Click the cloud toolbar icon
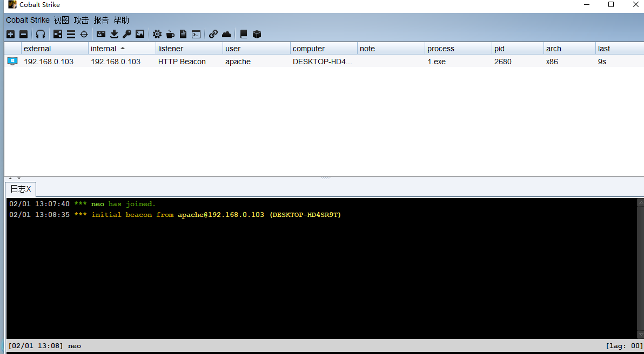Viewport: 644px width, 354px height. tap(226, 35)
